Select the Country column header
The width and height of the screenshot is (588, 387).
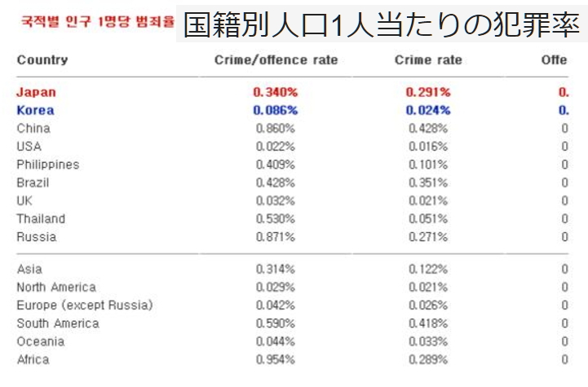pos(42,60)
